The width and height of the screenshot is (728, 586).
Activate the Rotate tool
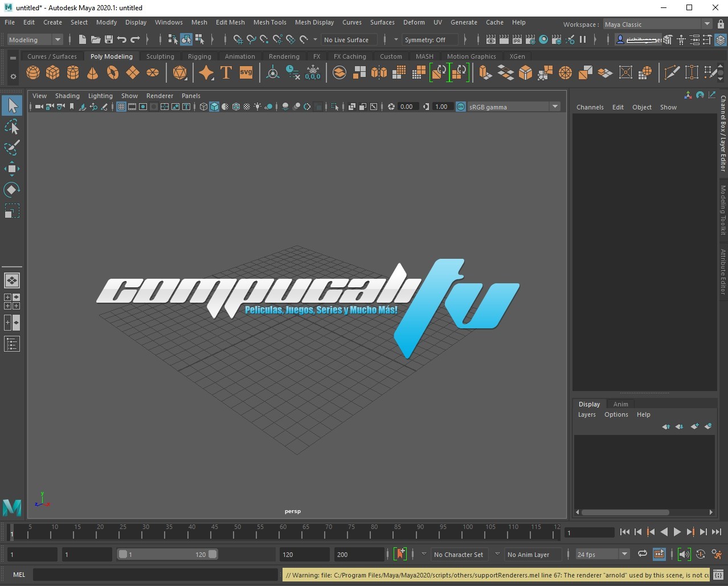point(12,189)
